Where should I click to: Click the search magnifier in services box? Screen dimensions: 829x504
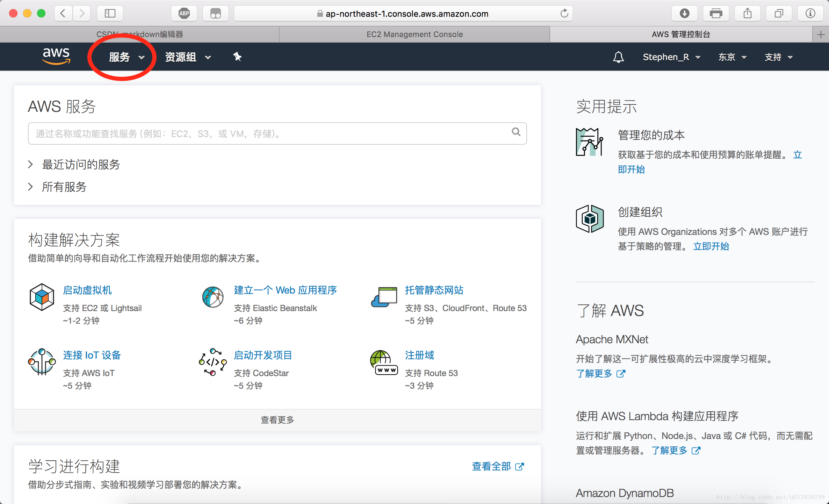516,132
